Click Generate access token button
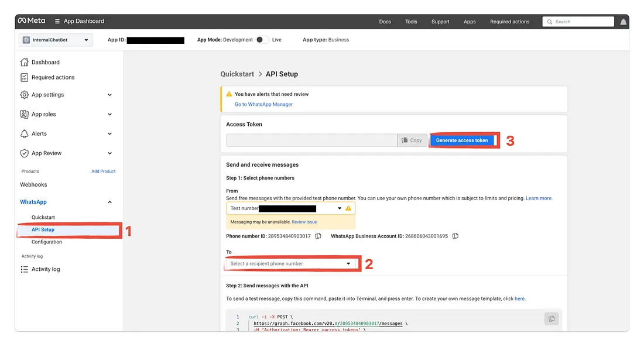The height and width of the screenshot is (347, 644). (462, 140)
